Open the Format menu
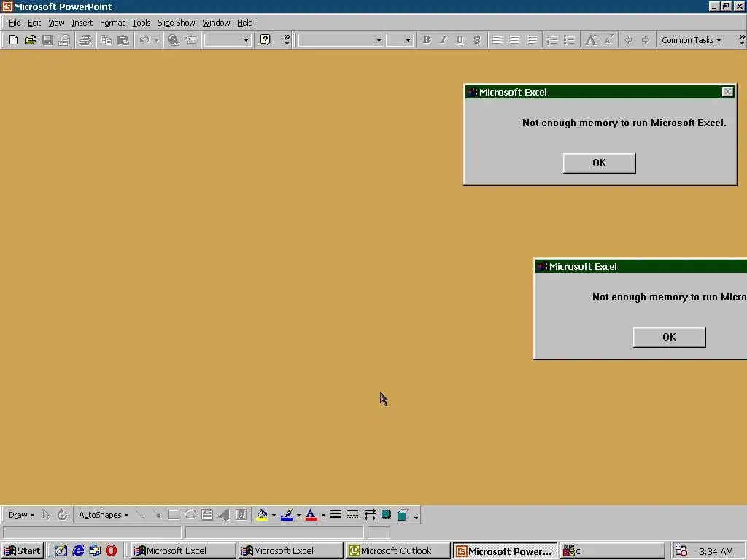 112,23
